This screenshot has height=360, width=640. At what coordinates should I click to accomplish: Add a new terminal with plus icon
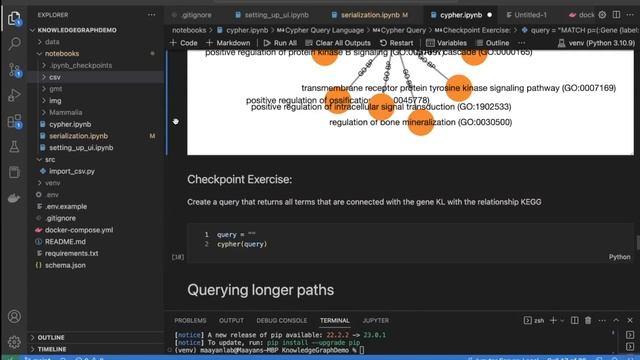pos(553,320)
